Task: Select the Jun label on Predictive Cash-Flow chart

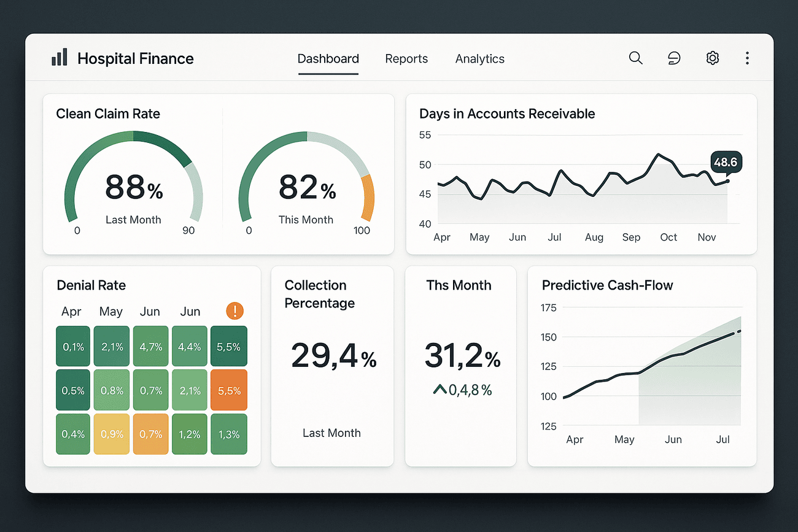Action: point(673,439)
